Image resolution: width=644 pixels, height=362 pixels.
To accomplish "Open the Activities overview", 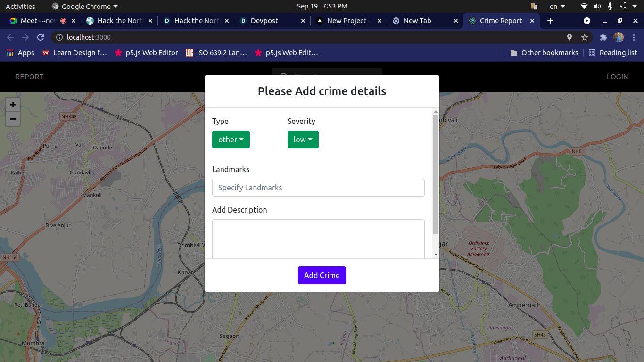I will coord(20,6).
